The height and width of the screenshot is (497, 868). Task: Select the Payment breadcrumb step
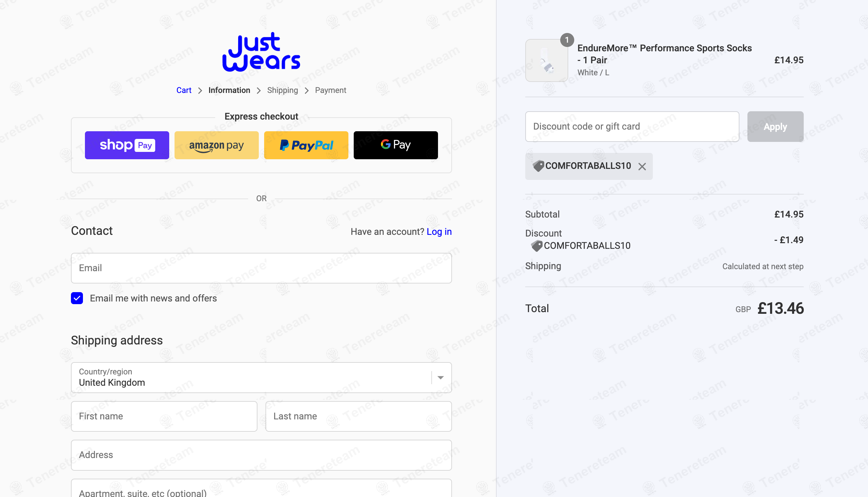click(330, 90)
